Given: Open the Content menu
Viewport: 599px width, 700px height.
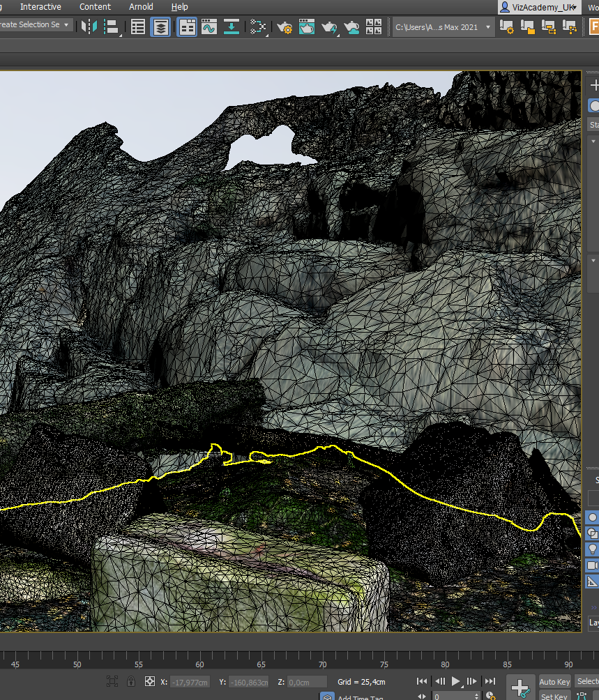Looking at the screenshot, I should pyautogui.click(x=95, y=7).
